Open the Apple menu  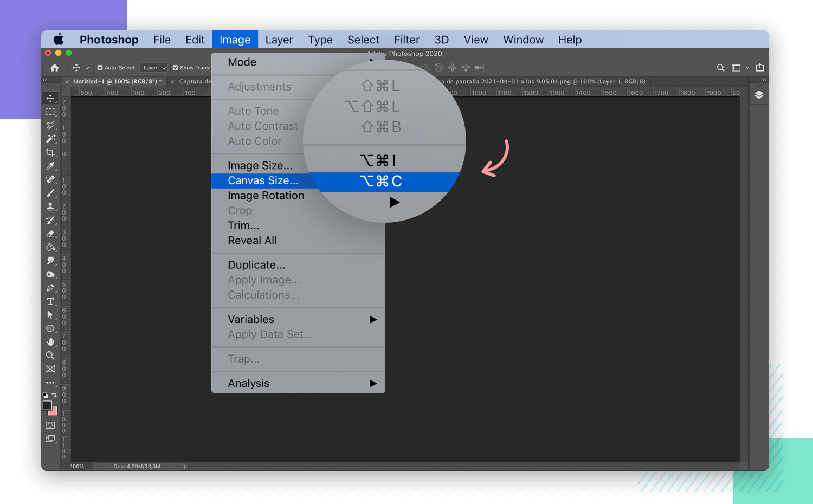point(59,40)
